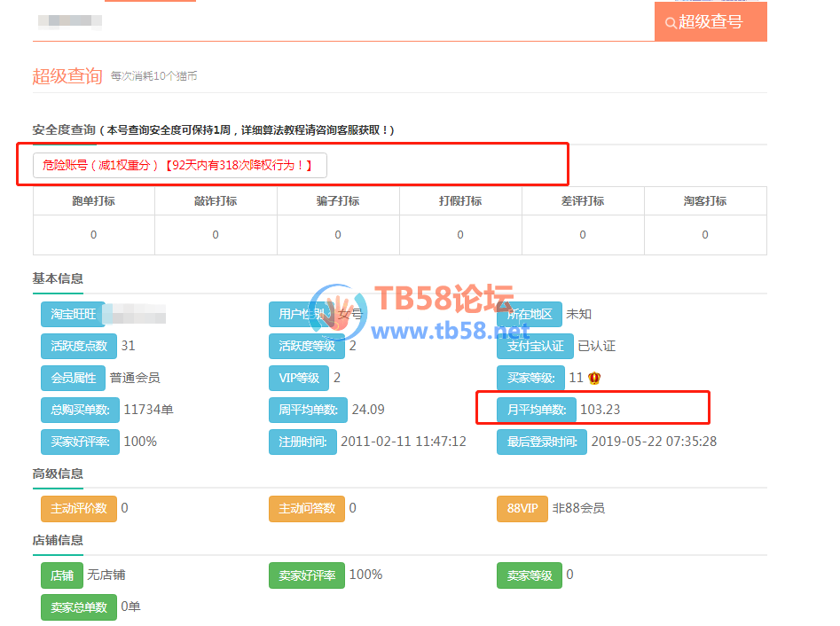
Task: Select the 会员属性 tag
Action: click(x=73, y=378)
